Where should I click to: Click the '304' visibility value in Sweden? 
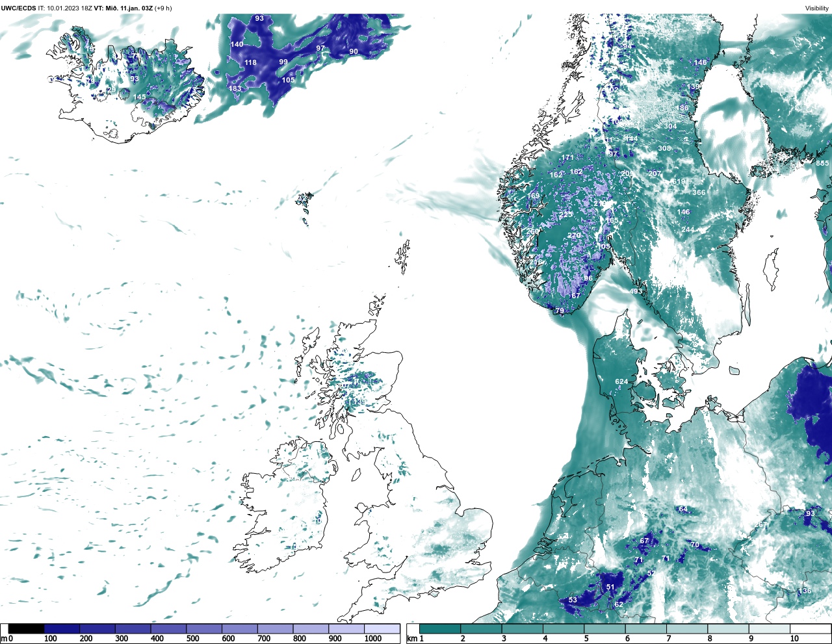(670, 127)
